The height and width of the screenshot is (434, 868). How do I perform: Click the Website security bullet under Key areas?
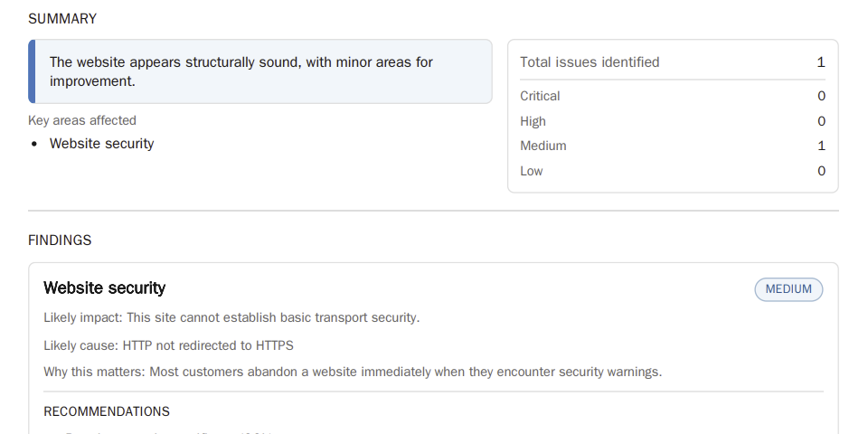pyautogui.click(x=101, y=144)
